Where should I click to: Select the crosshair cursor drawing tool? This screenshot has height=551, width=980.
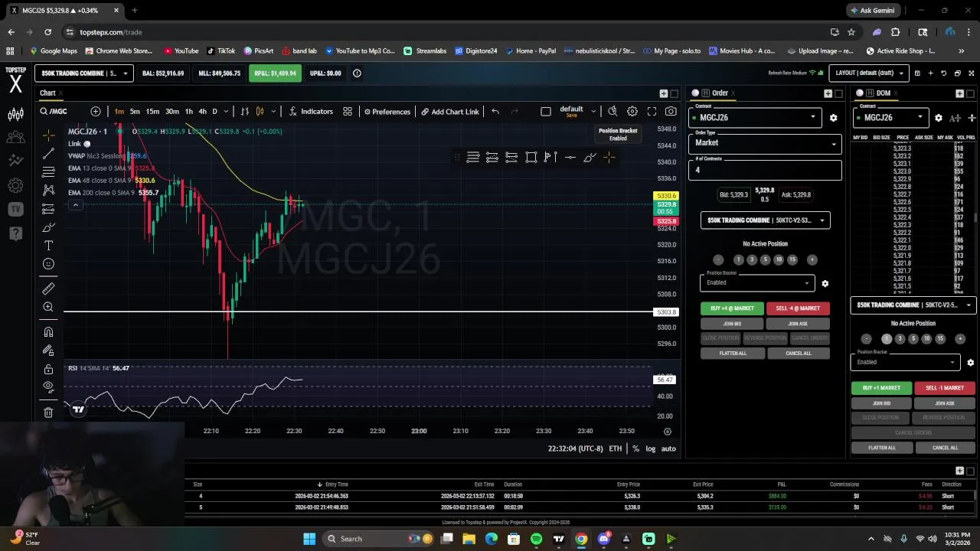[x=48, y=135]
